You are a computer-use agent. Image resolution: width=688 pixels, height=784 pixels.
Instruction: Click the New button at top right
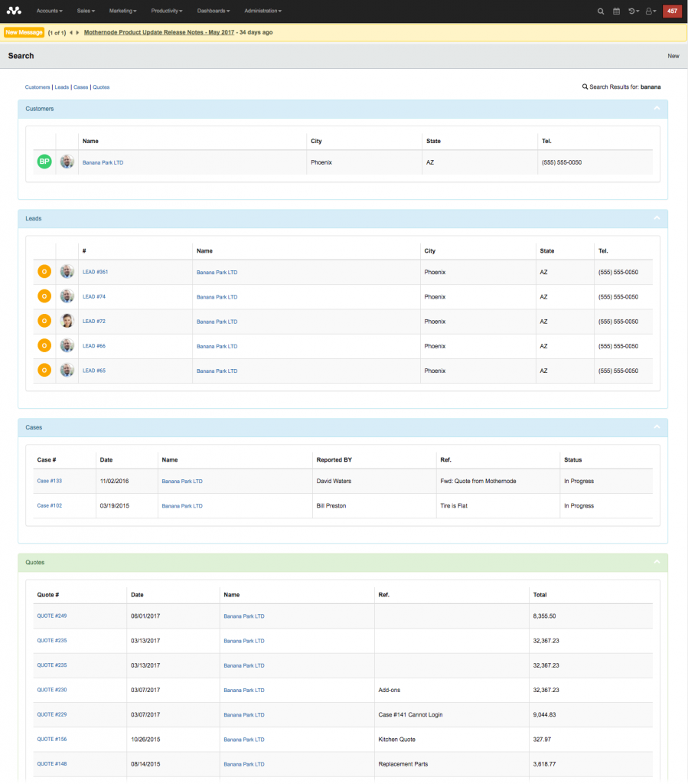click(x=673, y=56)
